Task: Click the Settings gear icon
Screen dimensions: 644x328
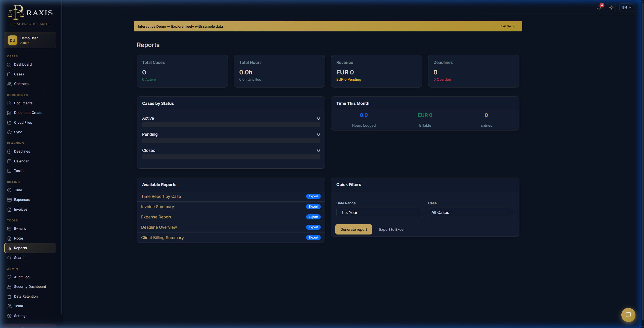Action: 9,316
